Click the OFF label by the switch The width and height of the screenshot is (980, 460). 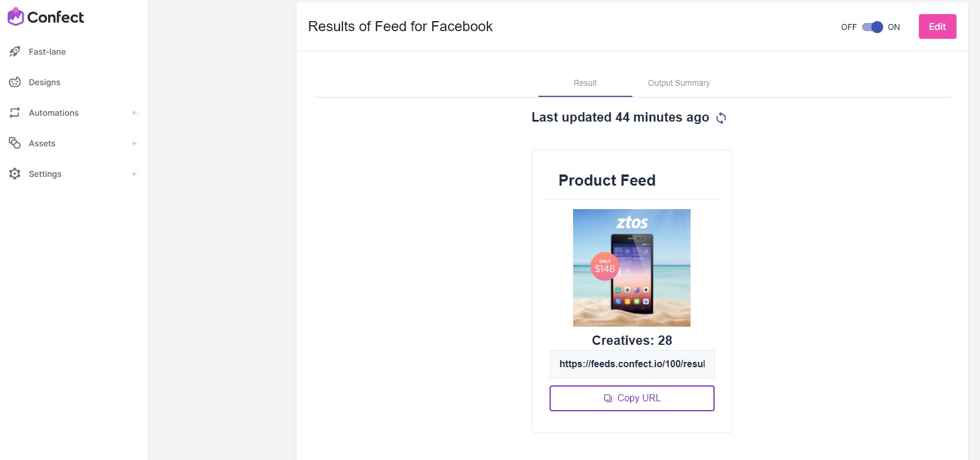pyautogui.click(x=848, y=27)
